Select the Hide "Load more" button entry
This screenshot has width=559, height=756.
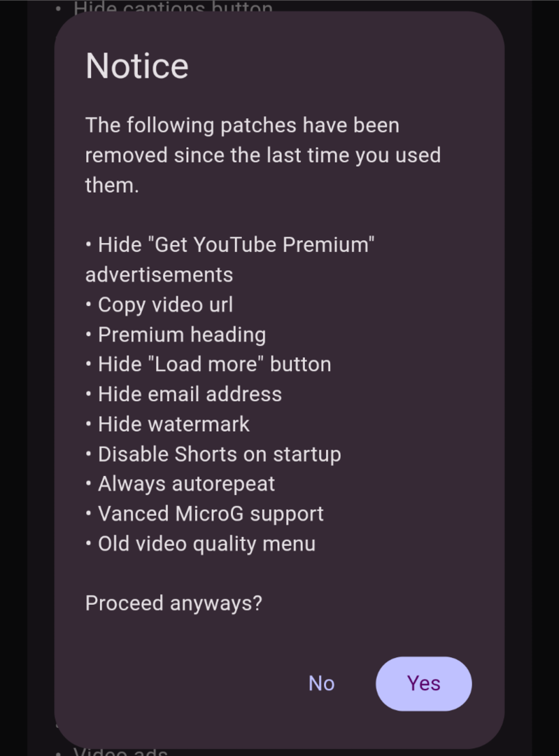pos(214,364)
